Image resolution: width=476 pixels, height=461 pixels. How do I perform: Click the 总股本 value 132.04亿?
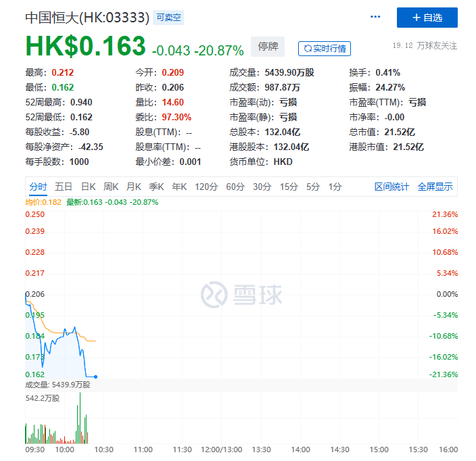click(283, 132)
